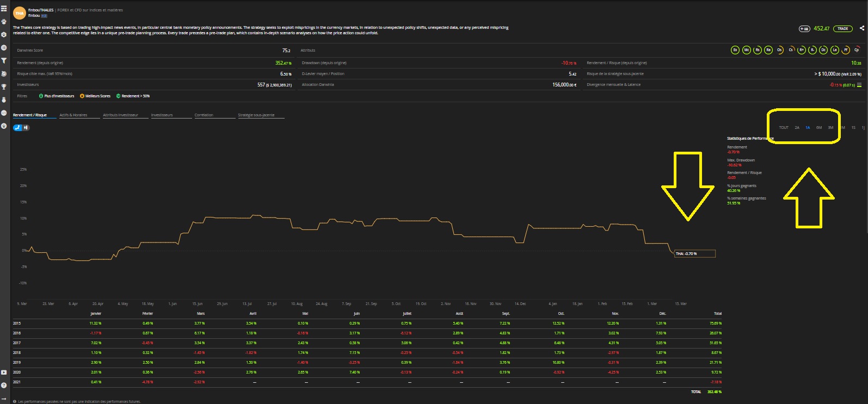The image size is (868, 404).
Task: Click the Cp attribute circle
Action: pos(857,50)
